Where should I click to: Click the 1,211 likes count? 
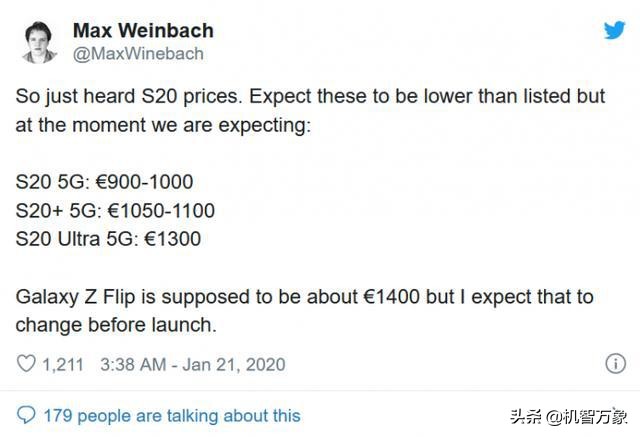pos(63,364)
